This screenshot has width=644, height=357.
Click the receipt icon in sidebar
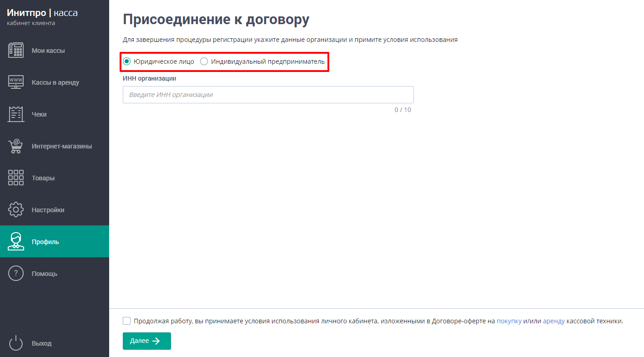(16, 114)
